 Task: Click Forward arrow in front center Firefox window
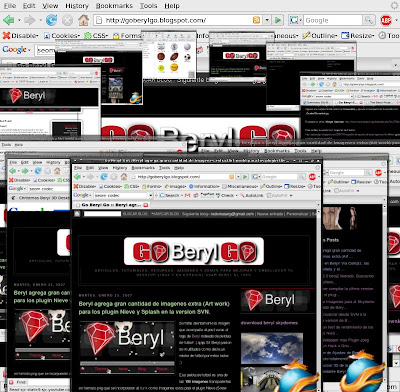pos(90,176)
